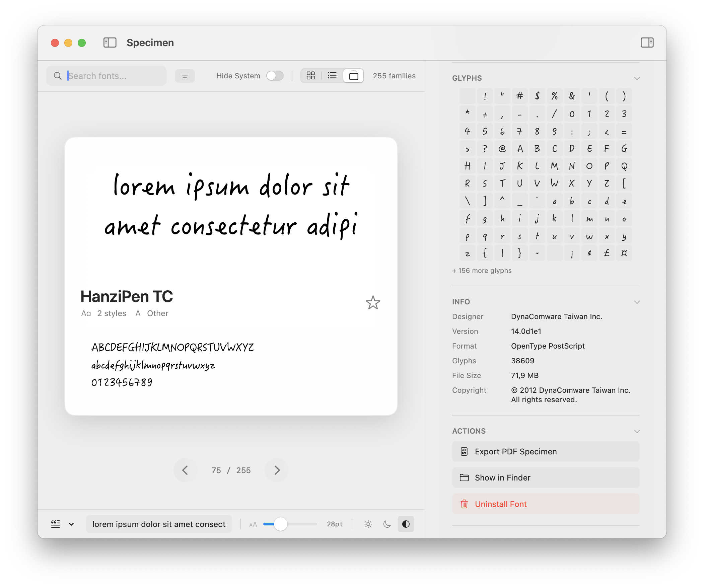Click Show in Finder
Screen dimensions: 704x588
[x=546, y=477]
